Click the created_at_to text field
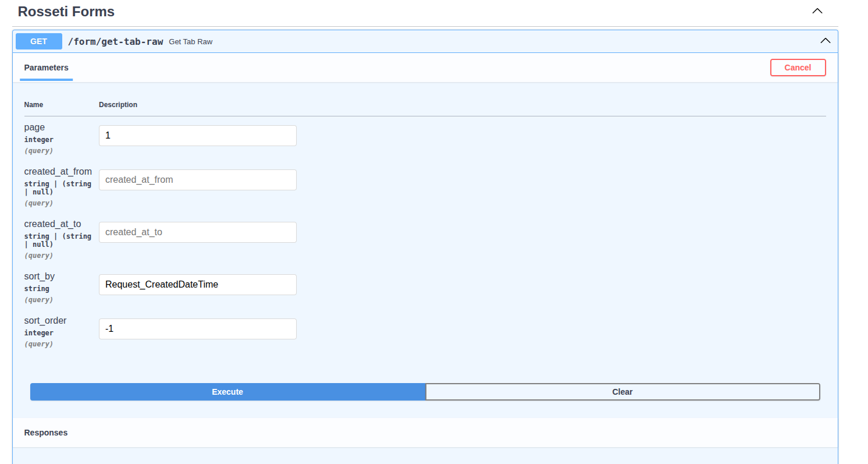The image size is (868, 464). tap(197, 232)
